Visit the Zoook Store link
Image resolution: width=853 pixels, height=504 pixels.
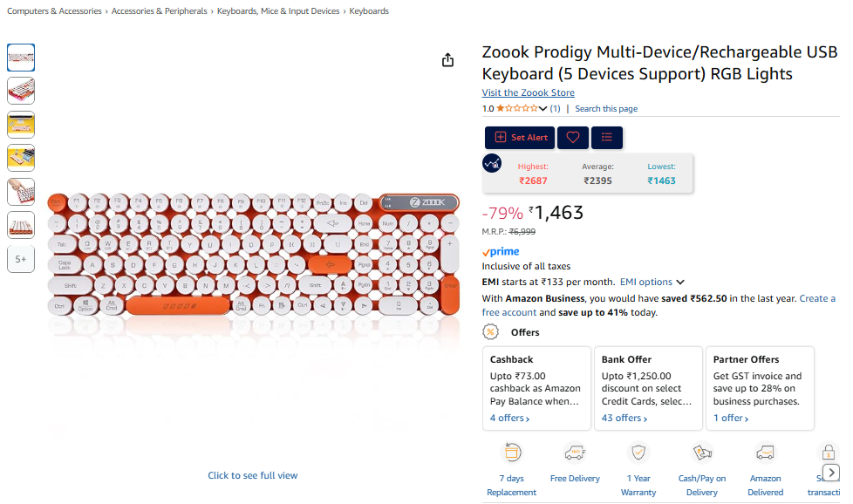click(528, 93)
